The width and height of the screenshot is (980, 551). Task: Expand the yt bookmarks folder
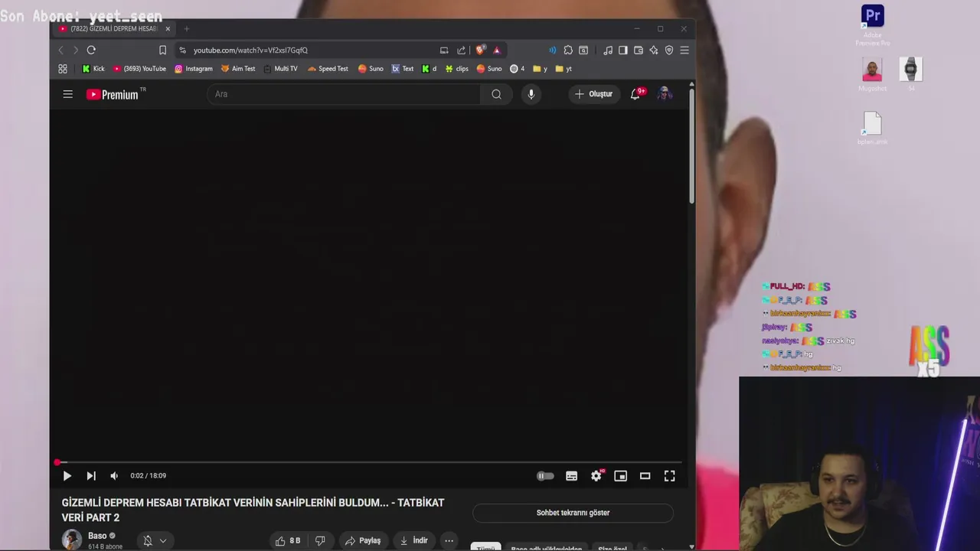click(x=564, y=69)
